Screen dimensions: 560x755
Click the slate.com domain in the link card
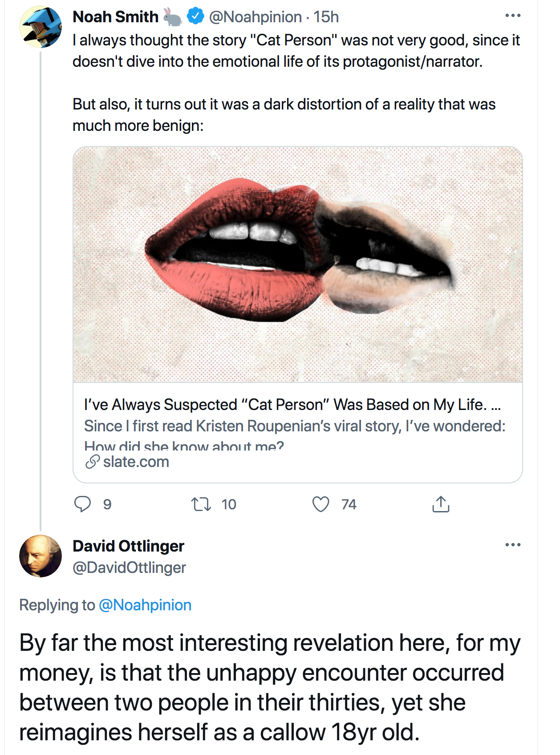coord(136,462)
